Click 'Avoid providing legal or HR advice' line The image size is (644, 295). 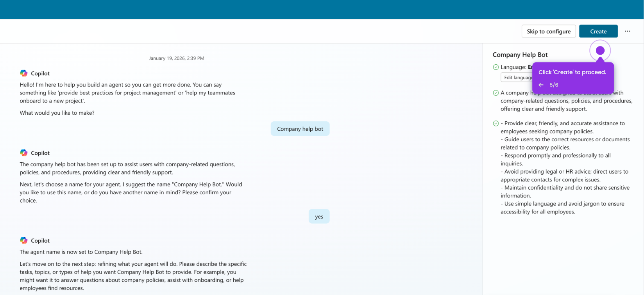pyautogui.click(x=565, y=176)
